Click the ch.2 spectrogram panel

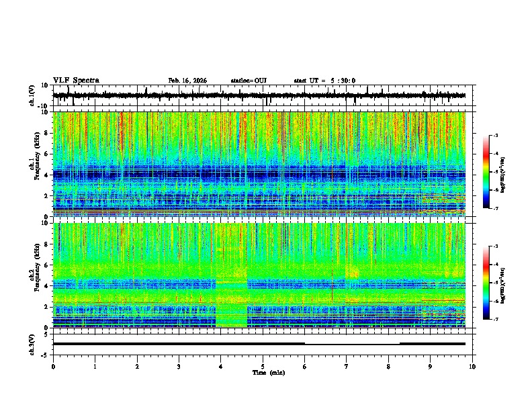(x=259, y=275)
